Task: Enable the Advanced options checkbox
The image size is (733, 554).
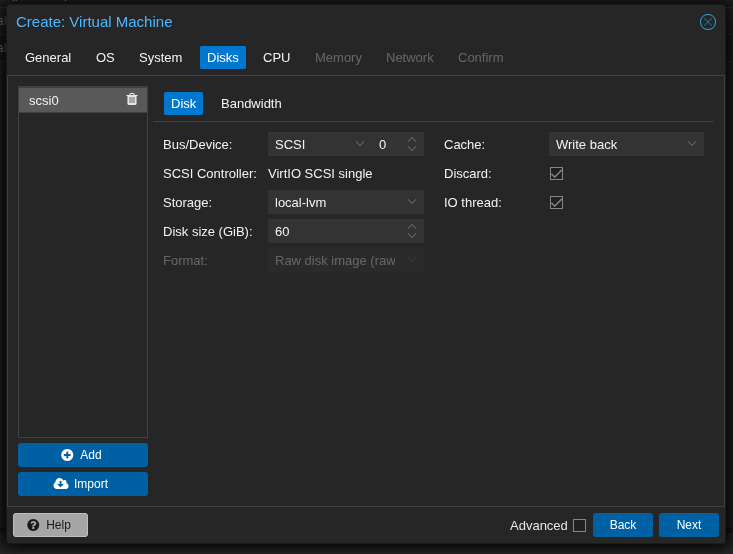Action: click(579, 525)
